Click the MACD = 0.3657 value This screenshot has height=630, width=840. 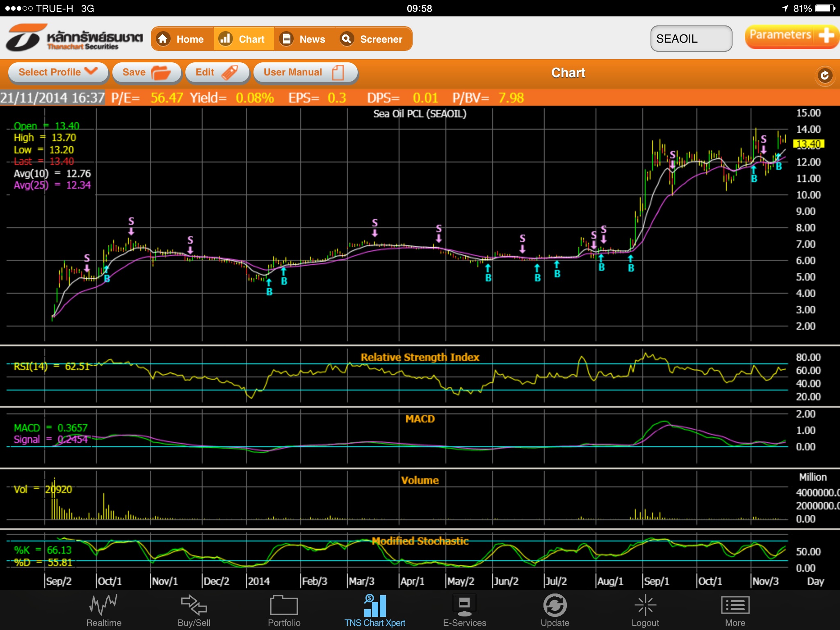(50, 428)
